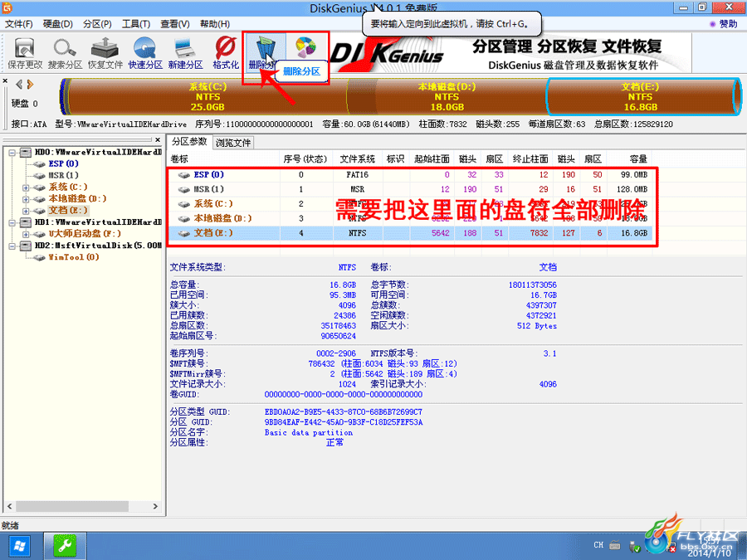Click the 就绪 status bar text
747x560 pixels.
tap(10, 525)
